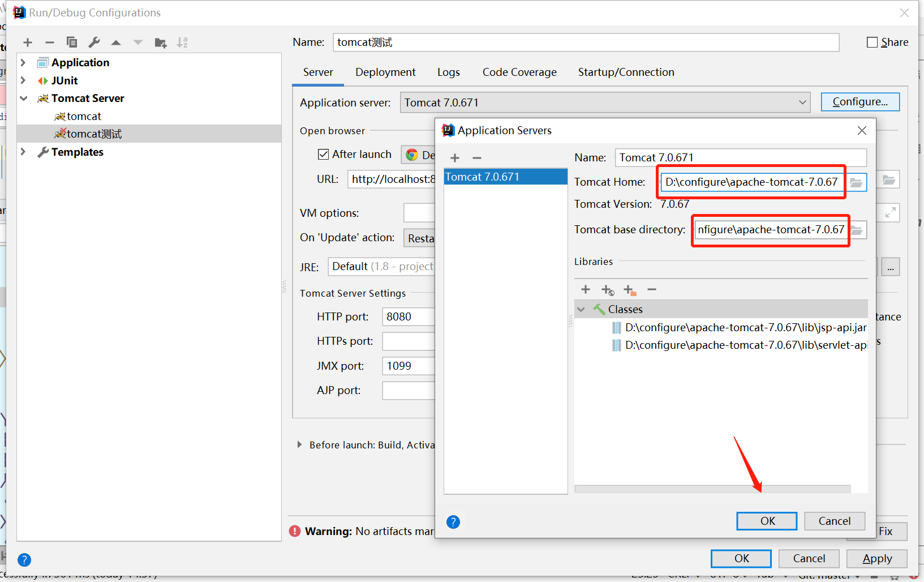Switch to Logs tab

(449, 72)
